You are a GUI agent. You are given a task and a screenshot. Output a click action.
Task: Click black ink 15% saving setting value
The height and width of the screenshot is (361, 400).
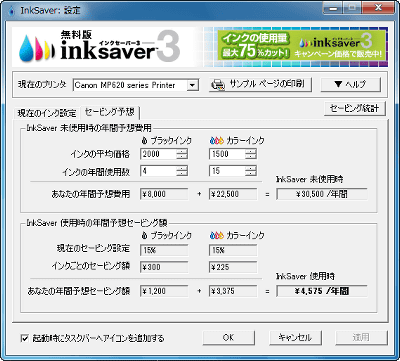coord(164,250)
